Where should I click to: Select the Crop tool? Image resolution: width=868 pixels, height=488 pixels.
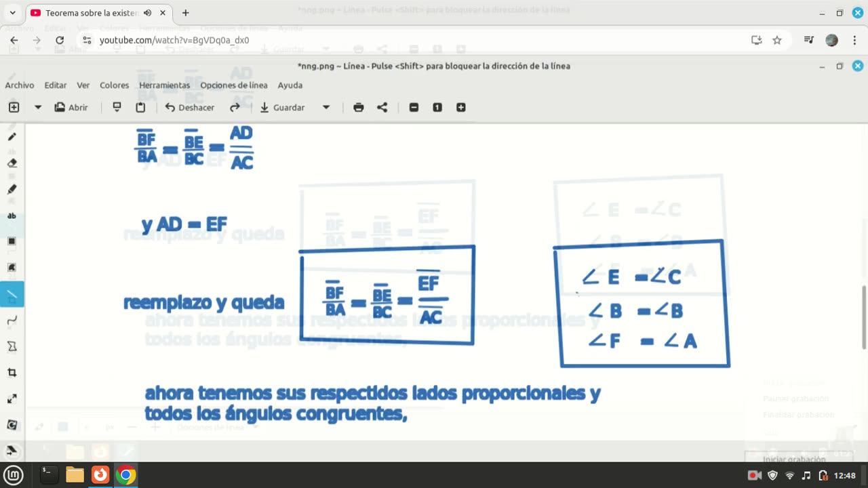tap(12, 373)
